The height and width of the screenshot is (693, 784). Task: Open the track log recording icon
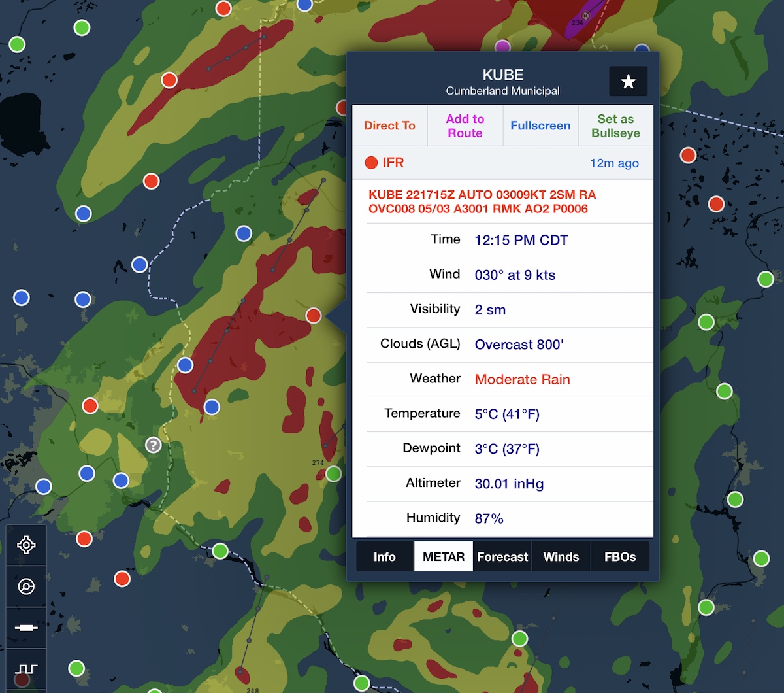(26, 669)
